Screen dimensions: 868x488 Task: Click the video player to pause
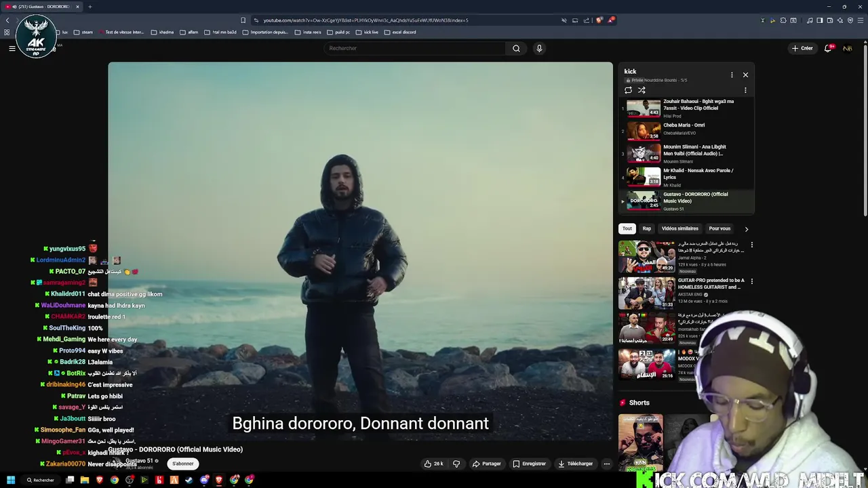point(360,251)
